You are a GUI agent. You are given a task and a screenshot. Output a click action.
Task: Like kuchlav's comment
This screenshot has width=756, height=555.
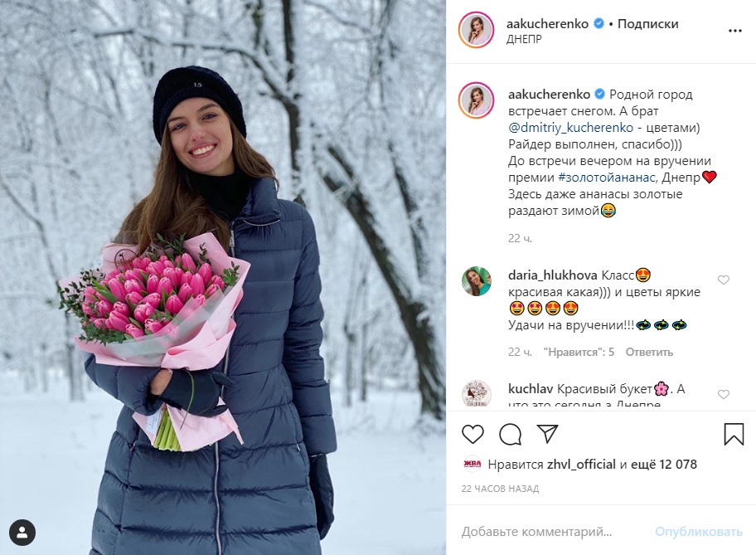point(723,394)
